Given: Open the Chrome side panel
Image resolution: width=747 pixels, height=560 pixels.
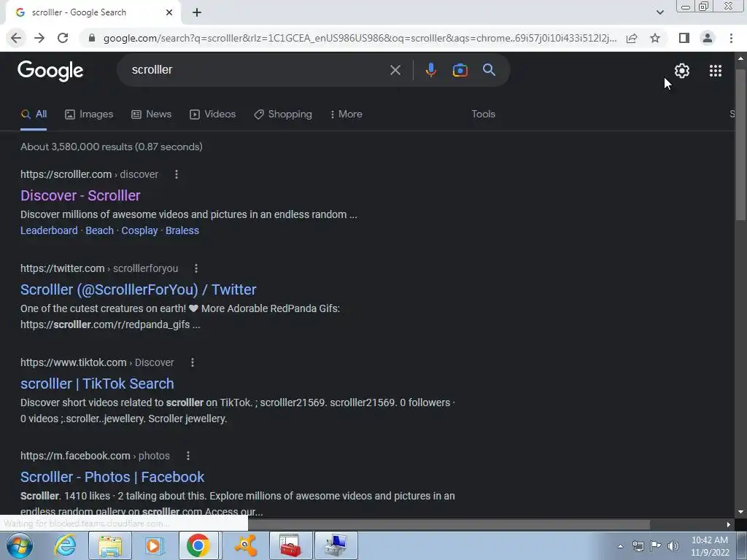Looking at the screenshot, I should (684, 38).
